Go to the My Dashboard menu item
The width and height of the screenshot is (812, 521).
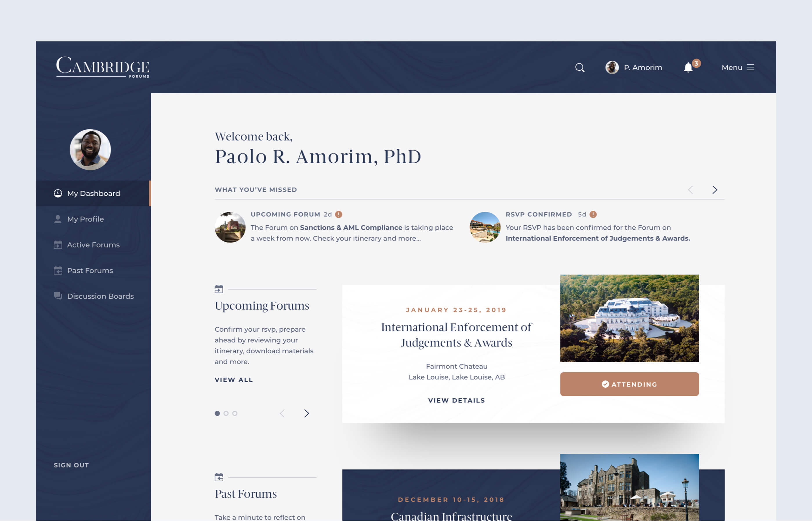pyautogui.click(x=93, y=193)
